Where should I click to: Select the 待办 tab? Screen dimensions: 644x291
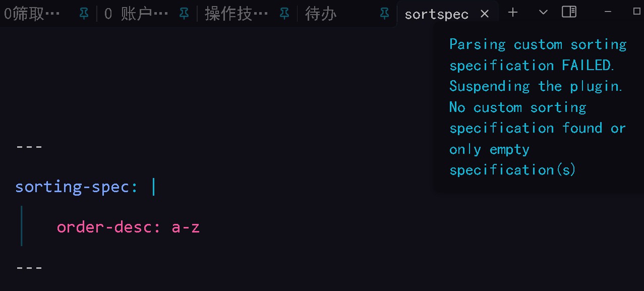tap(321, 14)
